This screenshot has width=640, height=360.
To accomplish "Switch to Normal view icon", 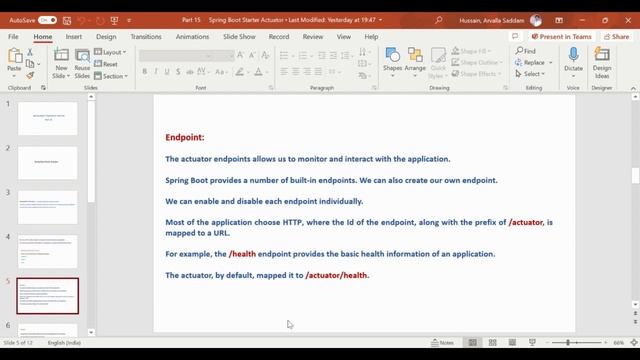I will (473, 342).
